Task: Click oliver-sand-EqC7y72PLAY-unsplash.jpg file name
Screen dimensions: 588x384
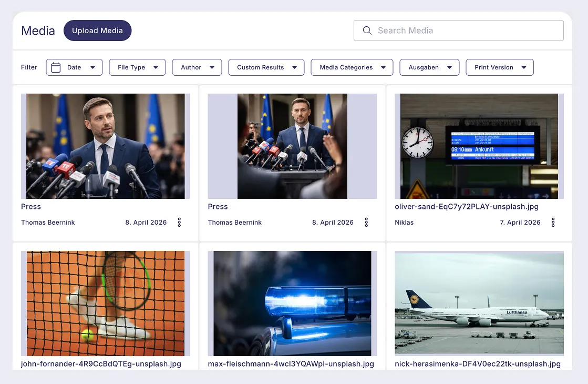Action: pyautogui.click(x=467, y=206)
